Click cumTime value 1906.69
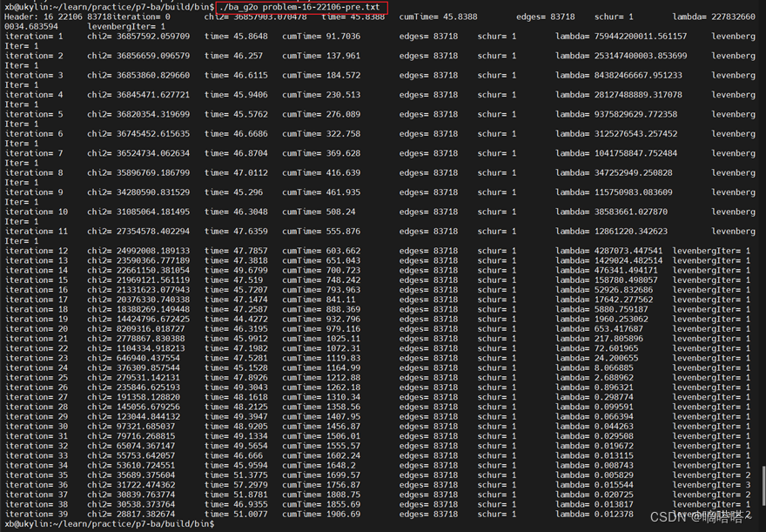 pos(344,515)
